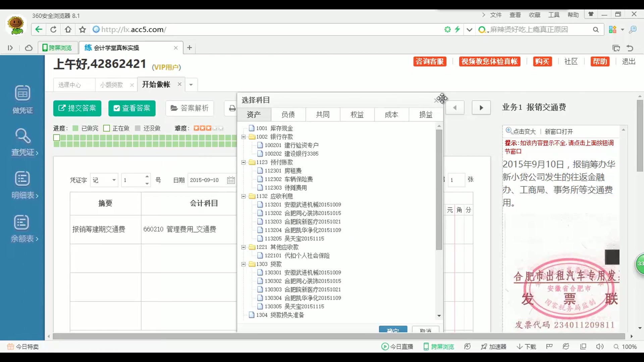Select tree item 1001 库存现金
Screen dimensions: 644x362
click(x=274, y=128)
